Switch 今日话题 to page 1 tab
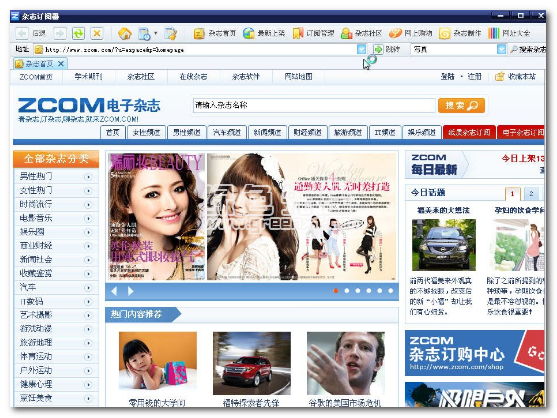The image size is (557, 418). pyautogui.click(x=513, y=194)
